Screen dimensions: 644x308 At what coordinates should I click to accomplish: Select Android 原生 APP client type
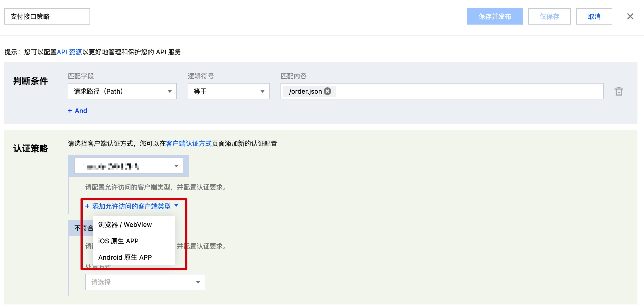(125, 257)
